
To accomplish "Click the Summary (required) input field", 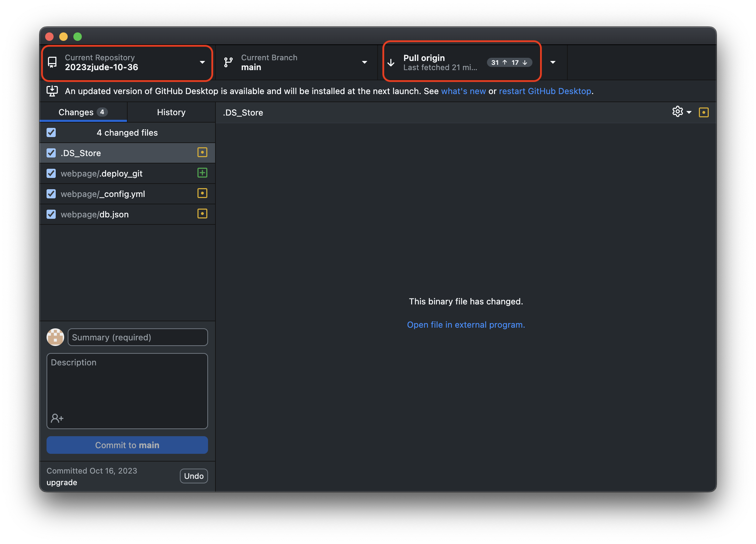I will click(138, 337).
